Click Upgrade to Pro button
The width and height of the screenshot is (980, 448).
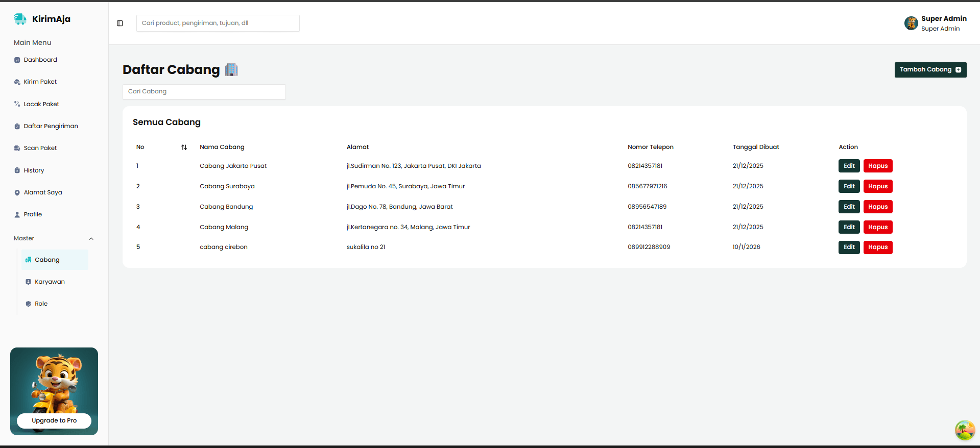(54, 421)
